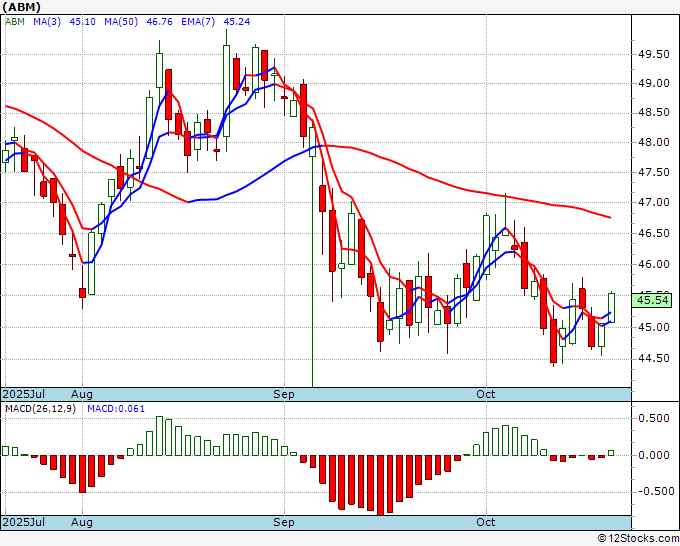
Task: Click the 48.00 price axis label
Action: coord(654,142)
